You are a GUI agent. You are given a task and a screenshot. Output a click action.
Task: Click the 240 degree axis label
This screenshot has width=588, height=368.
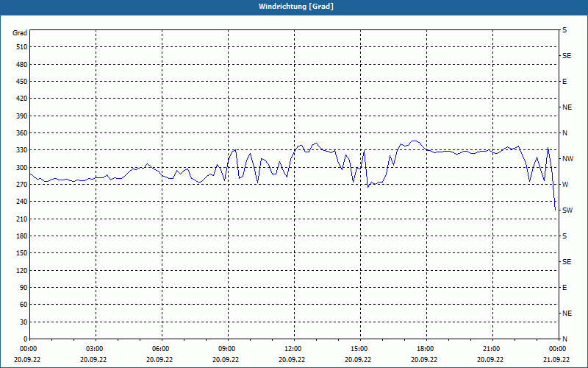[x=21, y=202]
